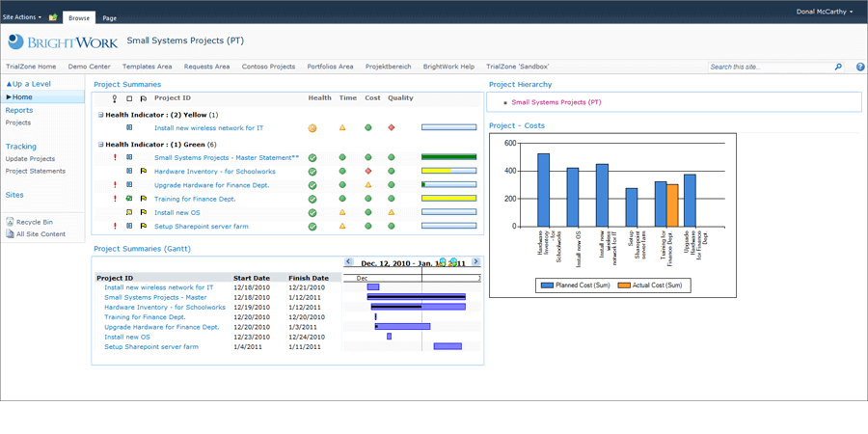Focus the Search this site field
The image size is (868, 434).
tap(771, 67)
